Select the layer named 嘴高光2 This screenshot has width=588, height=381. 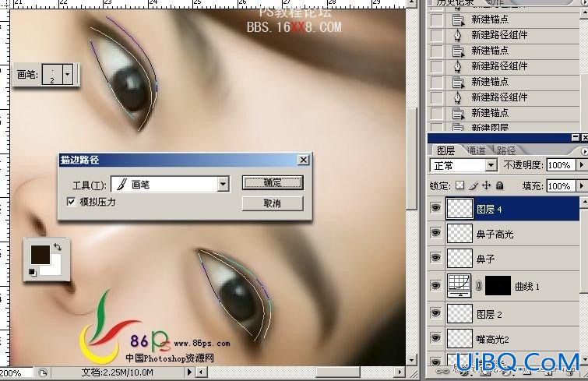coord(492,340)
